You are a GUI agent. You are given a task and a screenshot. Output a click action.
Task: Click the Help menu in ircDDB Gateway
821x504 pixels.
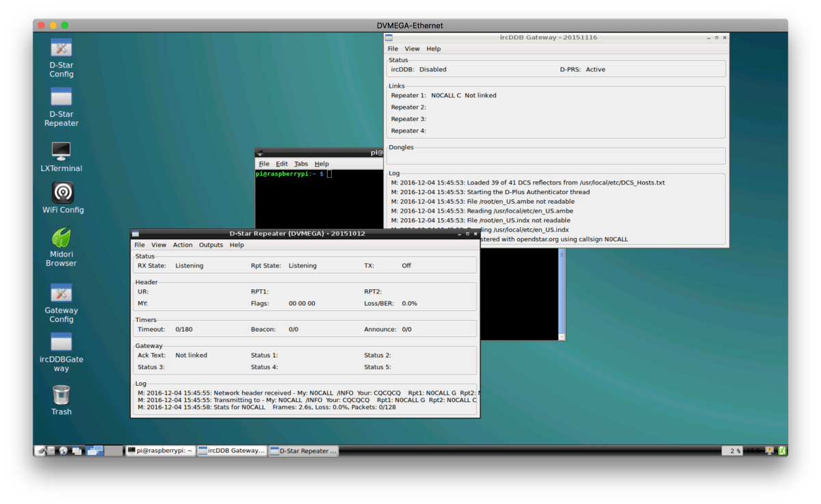[x=433, y=49]
